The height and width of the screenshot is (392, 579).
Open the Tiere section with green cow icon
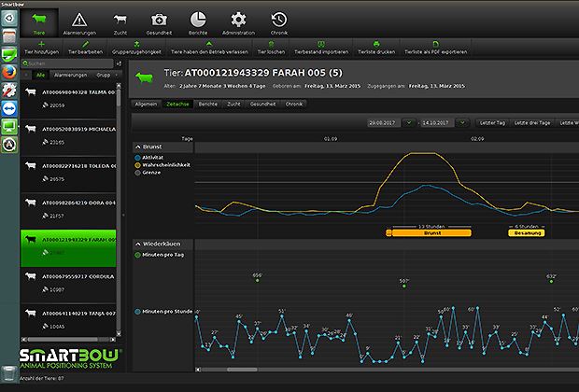(39, 23)
